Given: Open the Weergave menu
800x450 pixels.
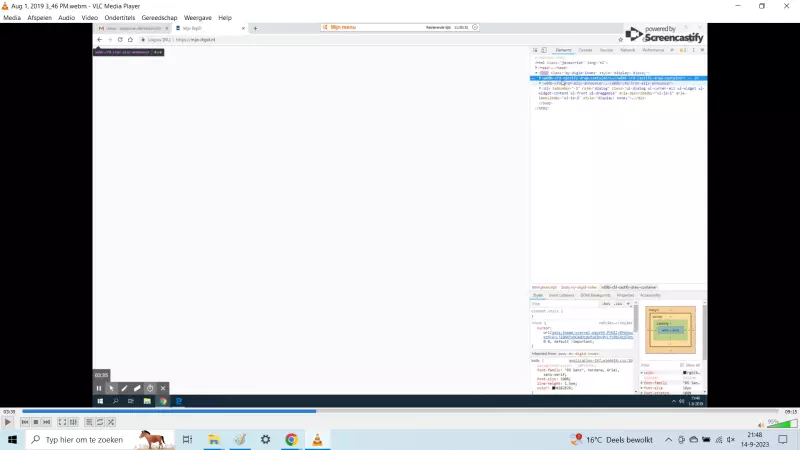Looking at the screenshot, I should click(198, 18).
